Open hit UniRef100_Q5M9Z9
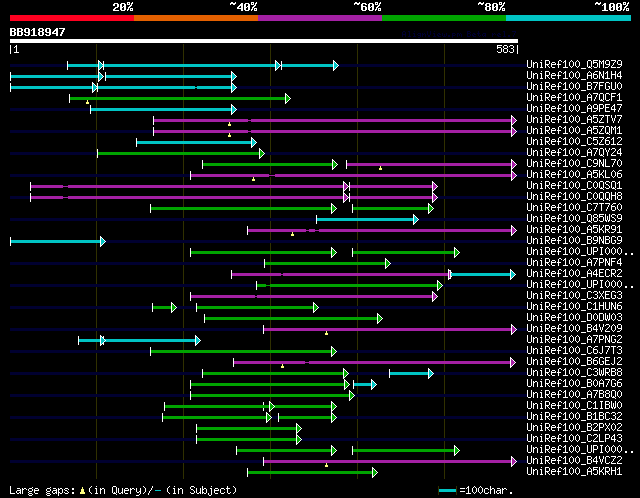This screenshot has height=498, width=640. click(574, 64)
